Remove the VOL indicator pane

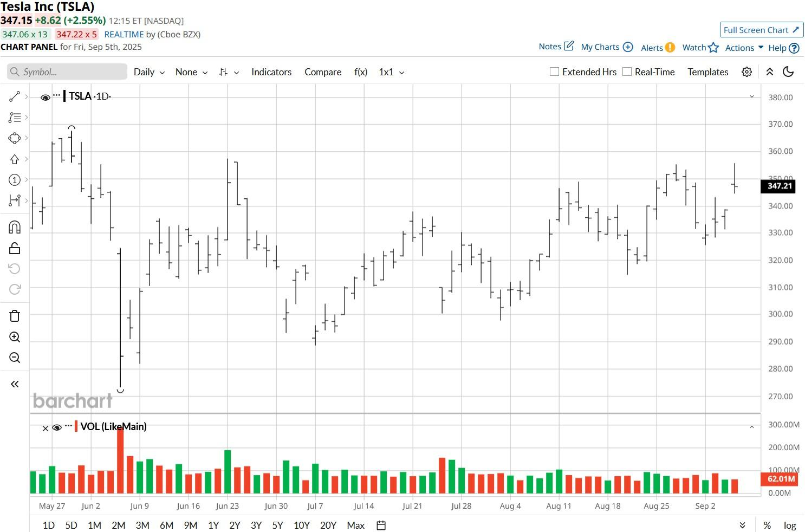pos(46,428)
